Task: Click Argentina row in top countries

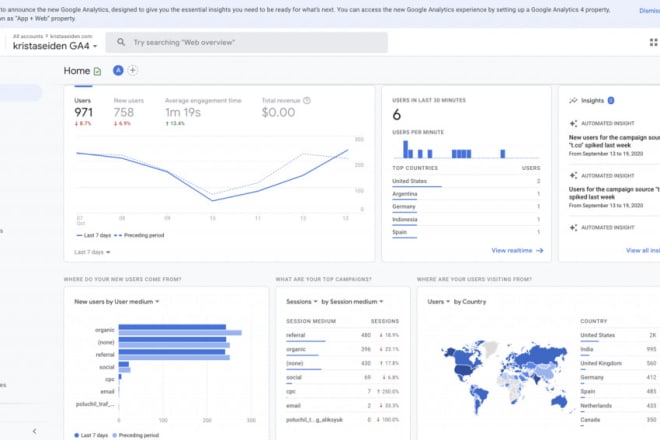Action: 466,194
